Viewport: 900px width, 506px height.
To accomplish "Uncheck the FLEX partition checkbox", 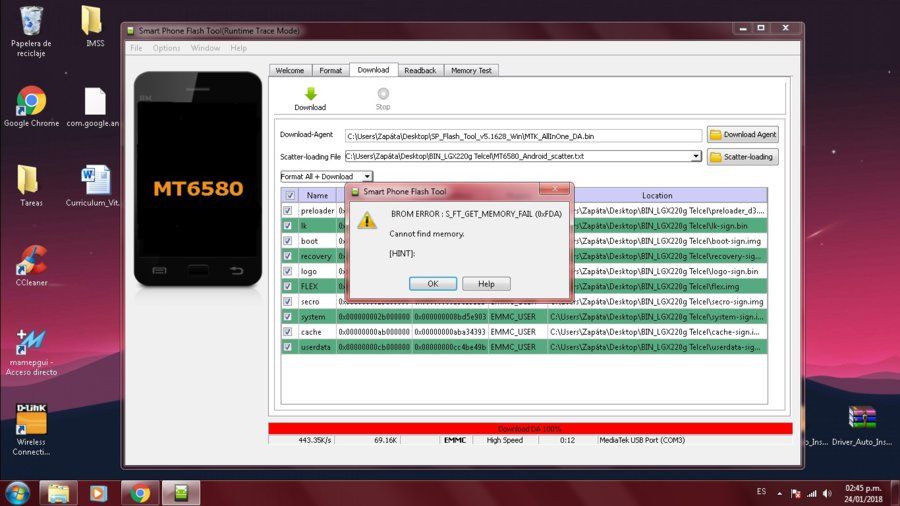I will tap(288, 286).
